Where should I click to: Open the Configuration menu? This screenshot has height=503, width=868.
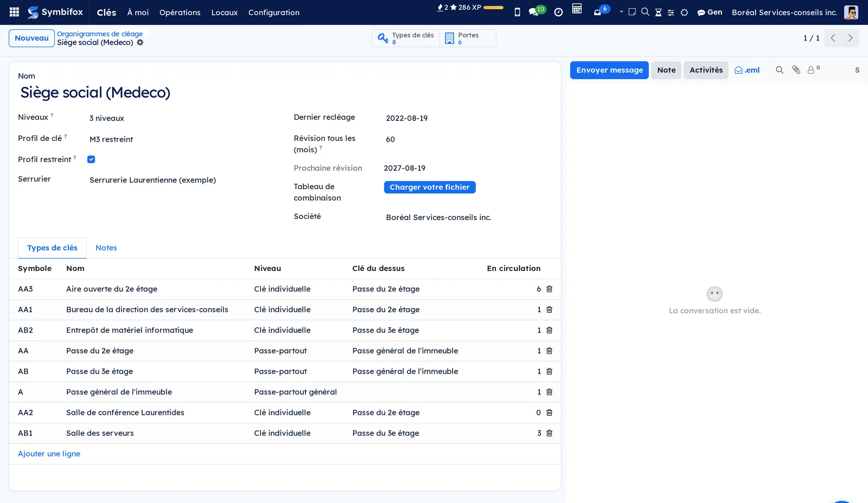pyautogui.click(x=273, y=12)
